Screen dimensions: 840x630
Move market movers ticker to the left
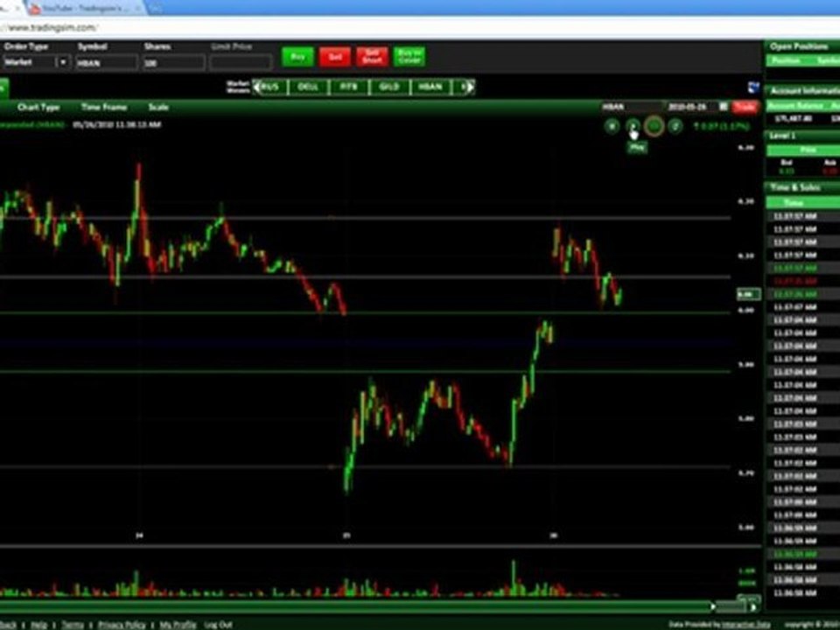pyautogui.click(x=256, y=87)
